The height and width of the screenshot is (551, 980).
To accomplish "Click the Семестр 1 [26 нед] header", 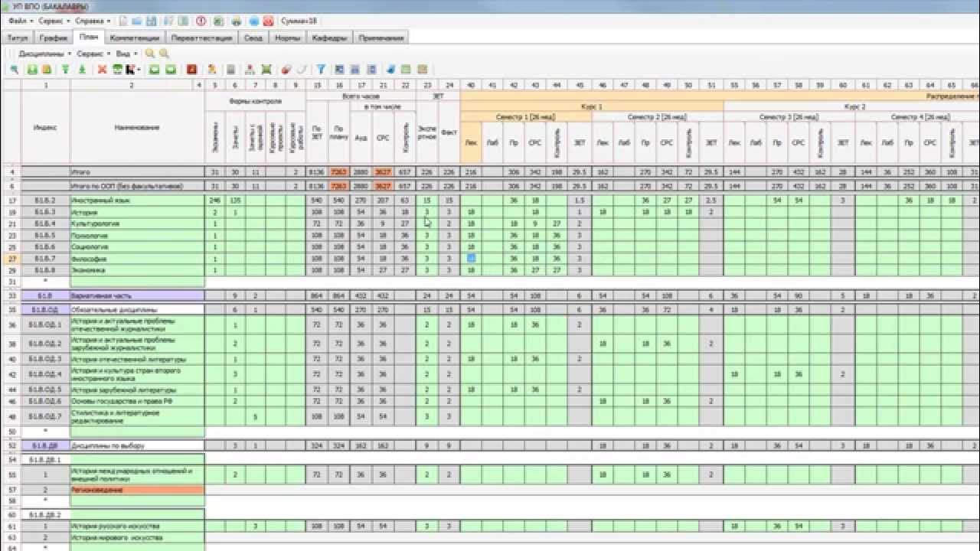I will [526, 116].
